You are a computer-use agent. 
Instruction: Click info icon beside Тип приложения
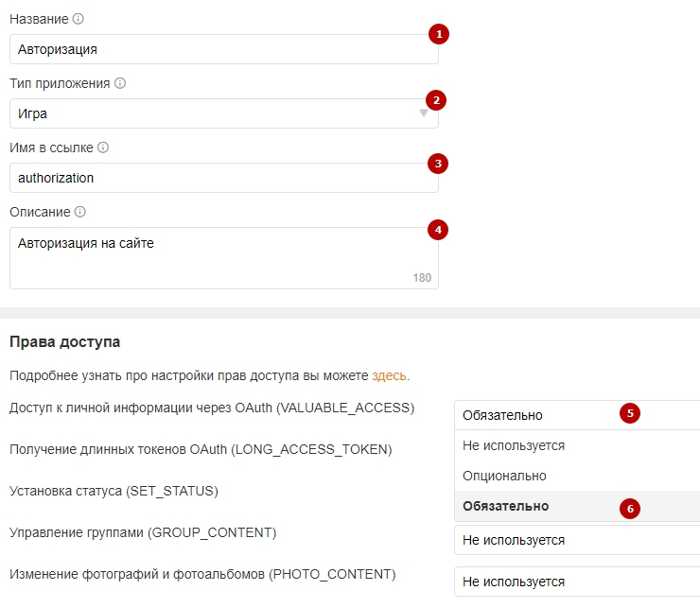click(x=120, y=83)
